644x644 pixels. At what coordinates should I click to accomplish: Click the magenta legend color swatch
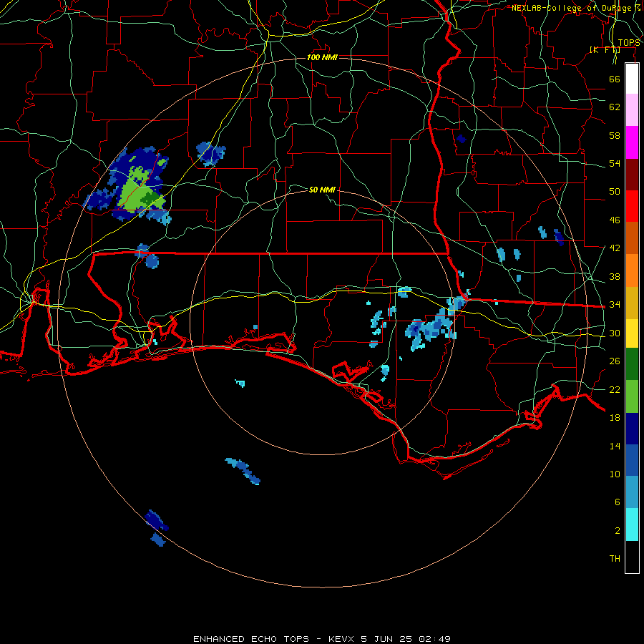point(632,142)
